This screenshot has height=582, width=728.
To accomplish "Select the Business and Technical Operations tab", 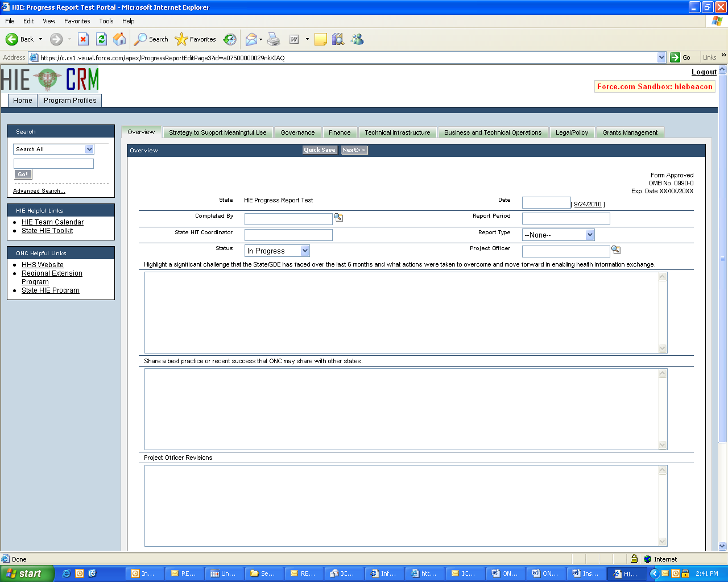I will pos(493,132).
